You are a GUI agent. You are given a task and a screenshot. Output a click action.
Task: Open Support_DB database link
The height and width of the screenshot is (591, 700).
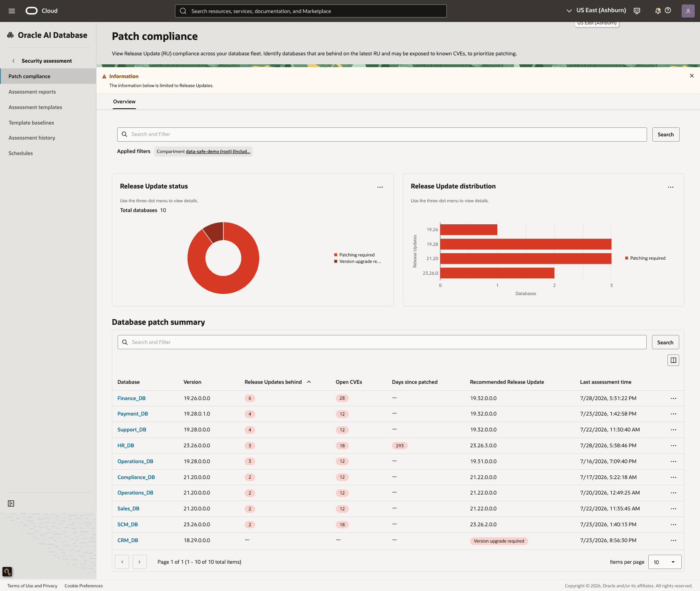coord(132,430)
